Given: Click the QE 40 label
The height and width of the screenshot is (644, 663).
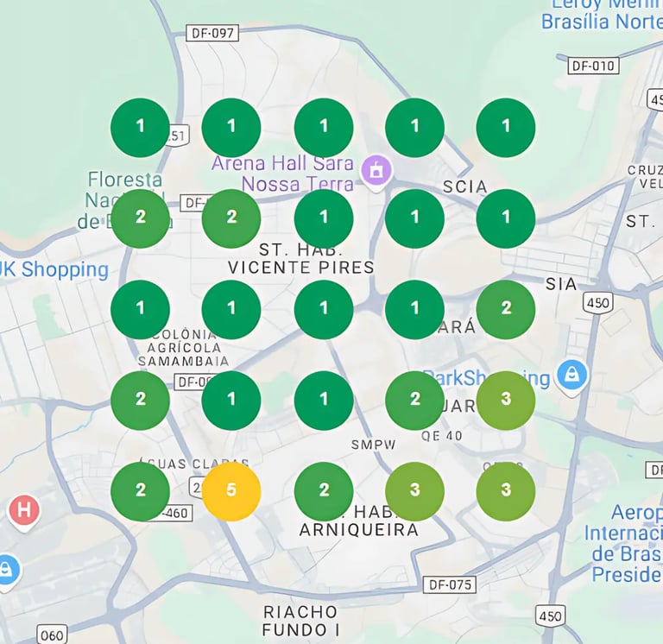Looking at the screenshot, I should (x=441, y=436).
